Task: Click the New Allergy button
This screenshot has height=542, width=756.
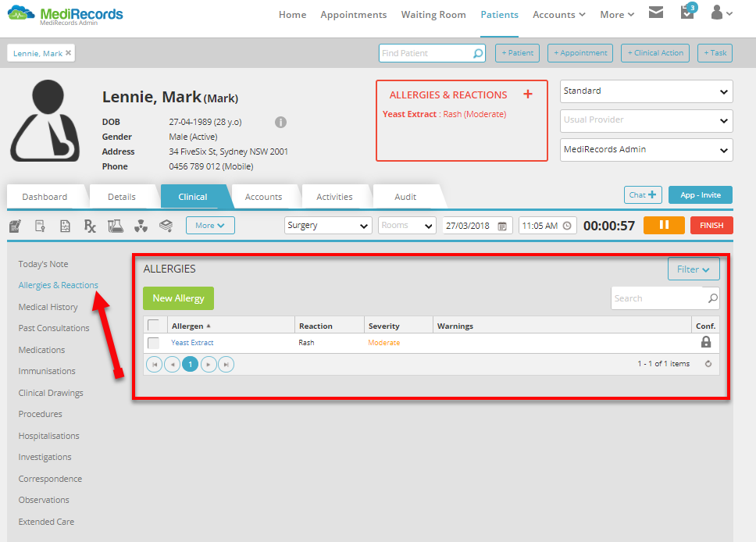Action: coord(178,298)
